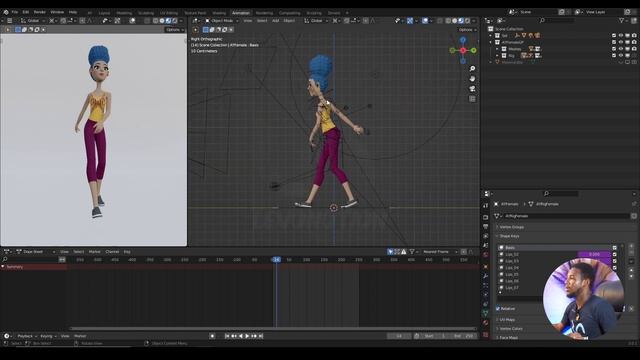Screen dimensions: 640x360
Task: Click the add shape key plus button
Action: pos(631,246)
